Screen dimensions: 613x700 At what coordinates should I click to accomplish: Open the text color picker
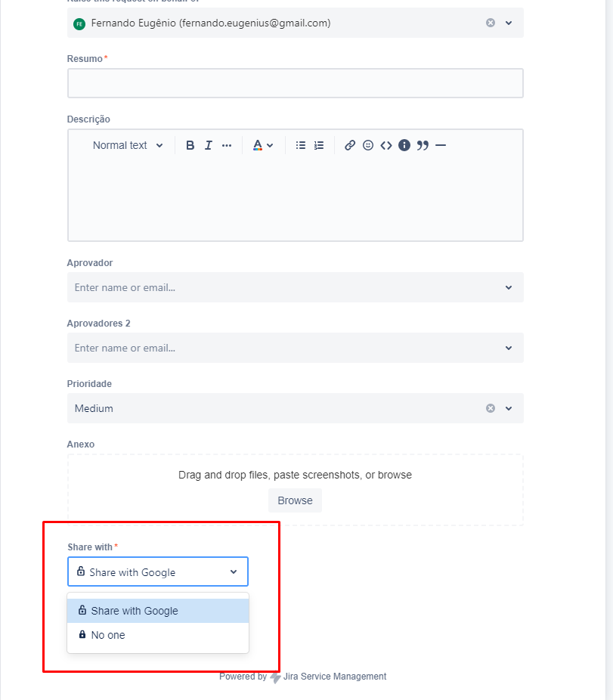tap(262, 145)
